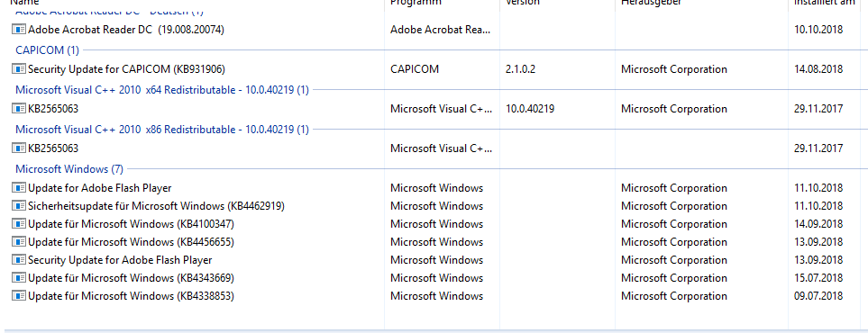
Task: Collapse the CAPICOM (1) group
Action: [x=47, y=50]
